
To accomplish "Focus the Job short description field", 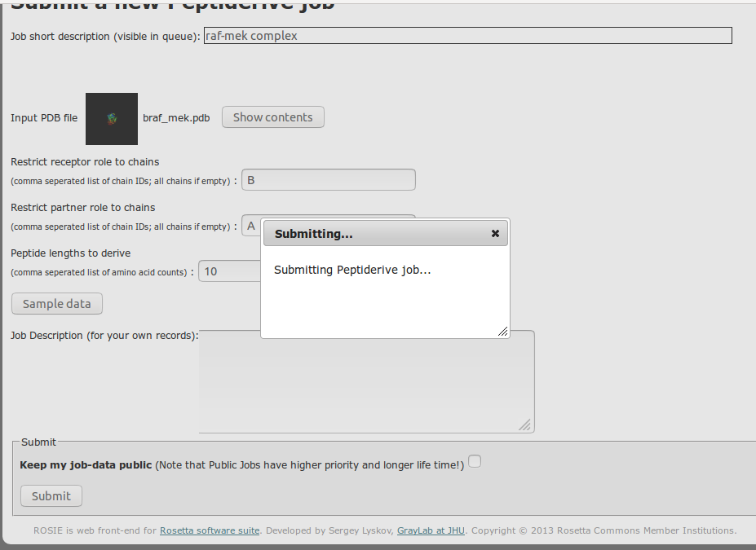I will [467, 36].
